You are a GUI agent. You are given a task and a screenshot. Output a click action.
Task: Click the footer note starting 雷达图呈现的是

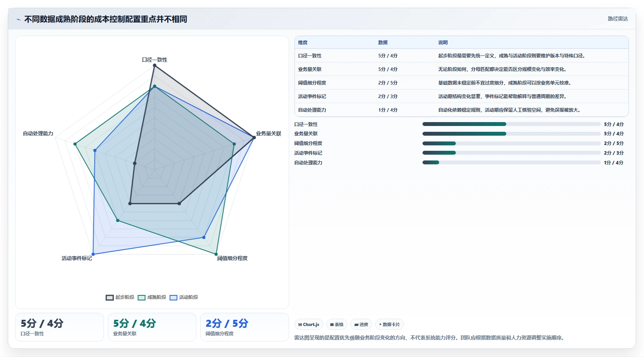pyautogui.click(x=430, y=338)
